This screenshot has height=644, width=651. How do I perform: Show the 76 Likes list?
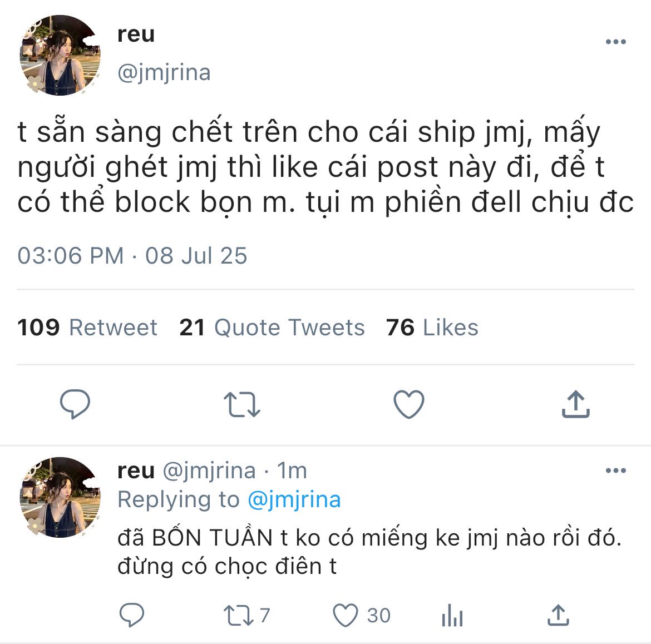[432, 328]
